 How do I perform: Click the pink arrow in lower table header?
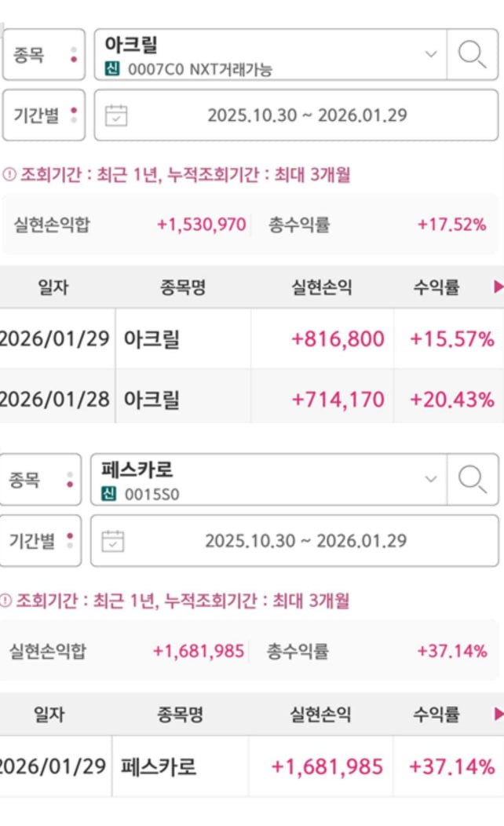(498, 715)
